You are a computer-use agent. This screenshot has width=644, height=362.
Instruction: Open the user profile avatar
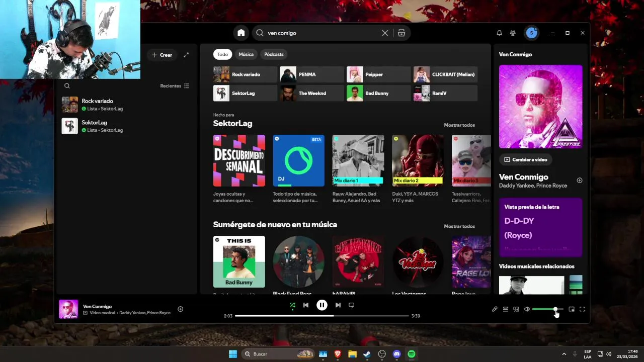(531, 33)
